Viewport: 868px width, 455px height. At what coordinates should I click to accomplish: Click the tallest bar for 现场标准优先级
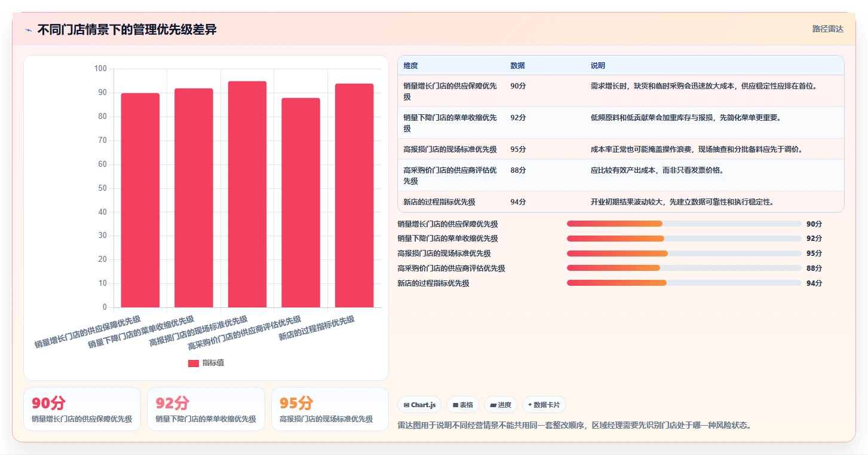[x=247, y=194]
